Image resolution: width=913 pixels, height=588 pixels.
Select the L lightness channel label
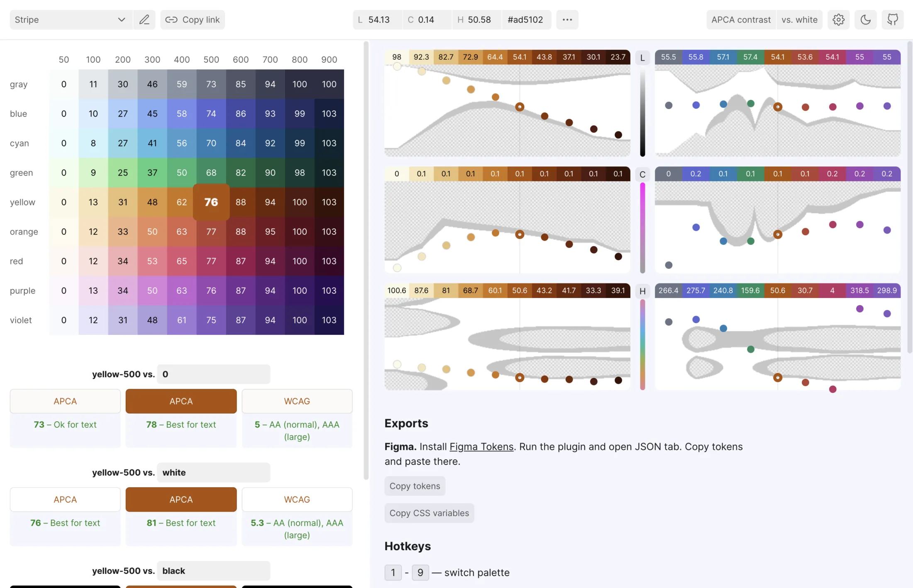click(642, 58)
